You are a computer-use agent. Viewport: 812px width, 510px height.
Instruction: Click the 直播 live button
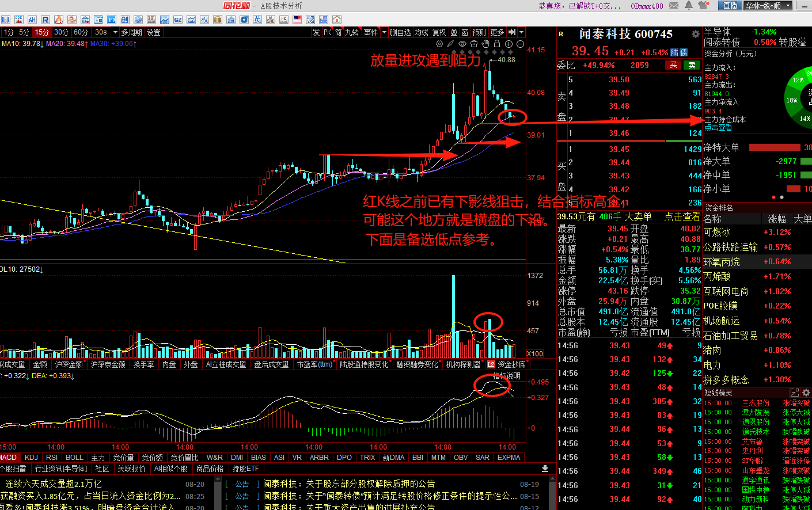tap(730, 6)
